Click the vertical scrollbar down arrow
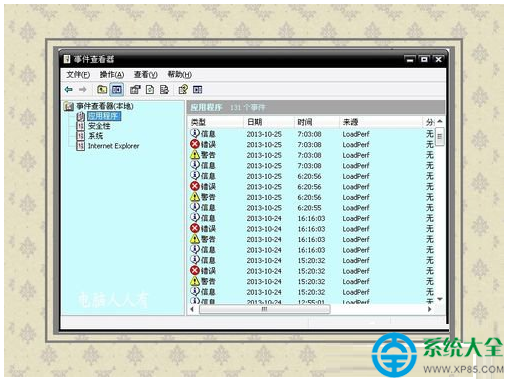This screenshot has width=506, height=380. pyautogui.click(x=440, y=299)
